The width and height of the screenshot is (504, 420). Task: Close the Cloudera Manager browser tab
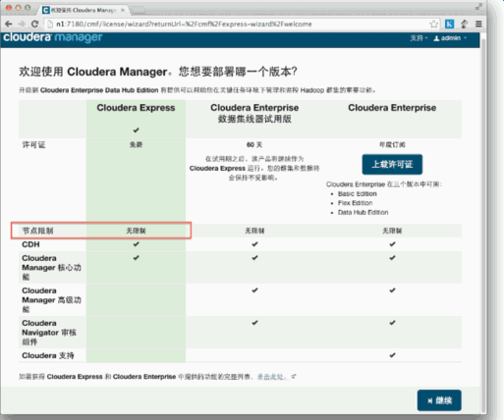123,10
